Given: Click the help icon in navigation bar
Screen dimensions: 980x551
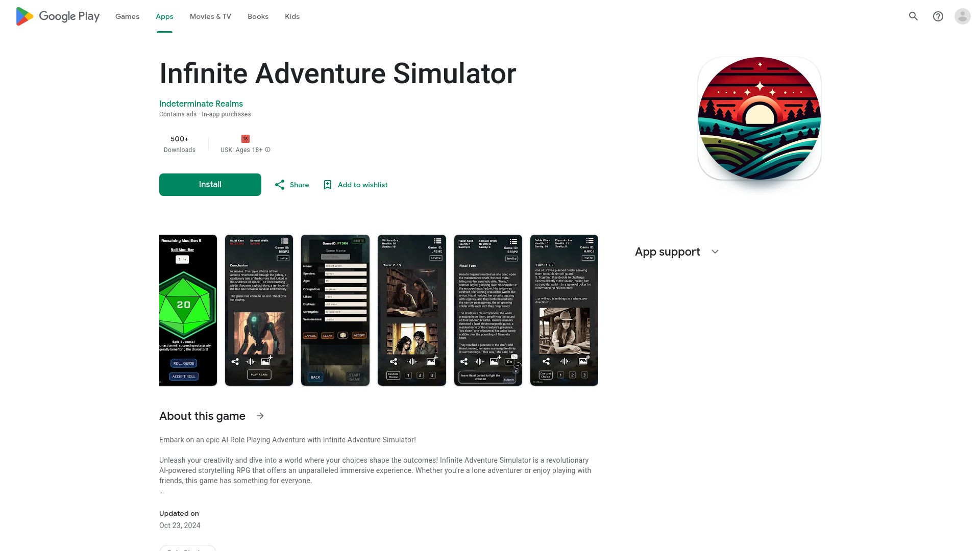Looking at the screenshot, I should 938,16.
